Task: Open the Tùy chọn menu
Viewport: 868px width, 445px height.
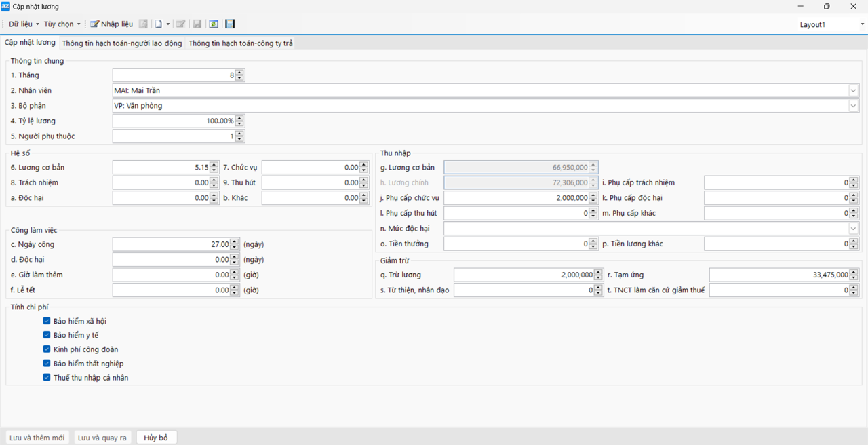Action: 62,24
